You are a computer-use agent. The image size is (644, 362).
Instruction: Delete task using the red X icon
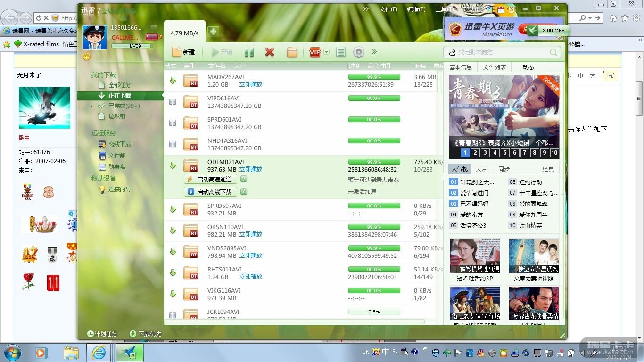click(270, 52)
